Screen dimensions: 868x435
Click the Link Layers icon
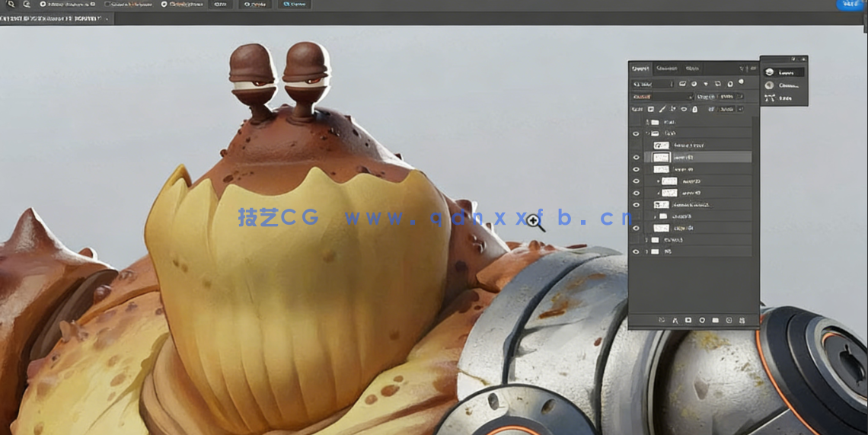coord(662,320)
